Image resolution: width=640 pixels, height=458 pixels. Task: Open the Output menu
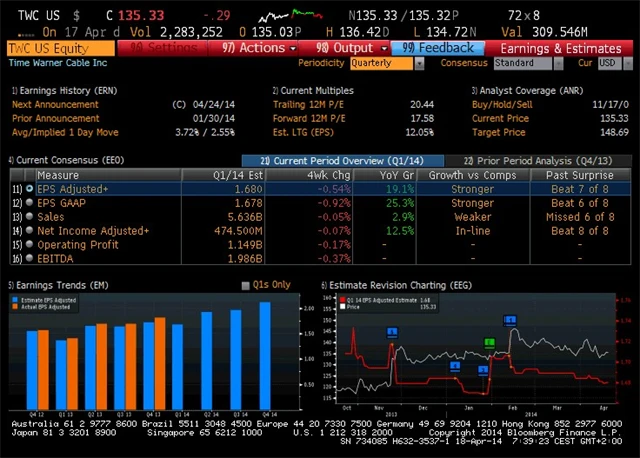345,48
